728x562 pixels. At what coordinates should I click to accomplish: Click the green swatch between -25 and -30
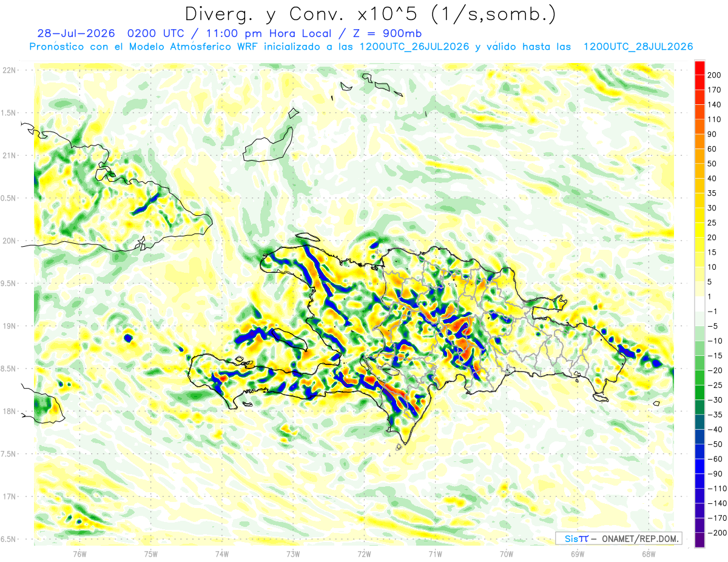[699, 392]
